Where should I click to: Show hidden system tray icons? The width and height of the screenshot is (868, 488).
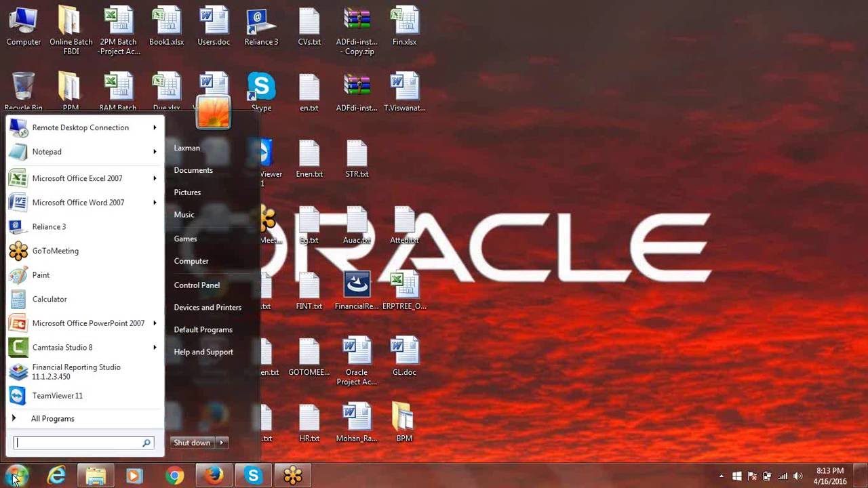pyautogui.click(x=721, y=476)
